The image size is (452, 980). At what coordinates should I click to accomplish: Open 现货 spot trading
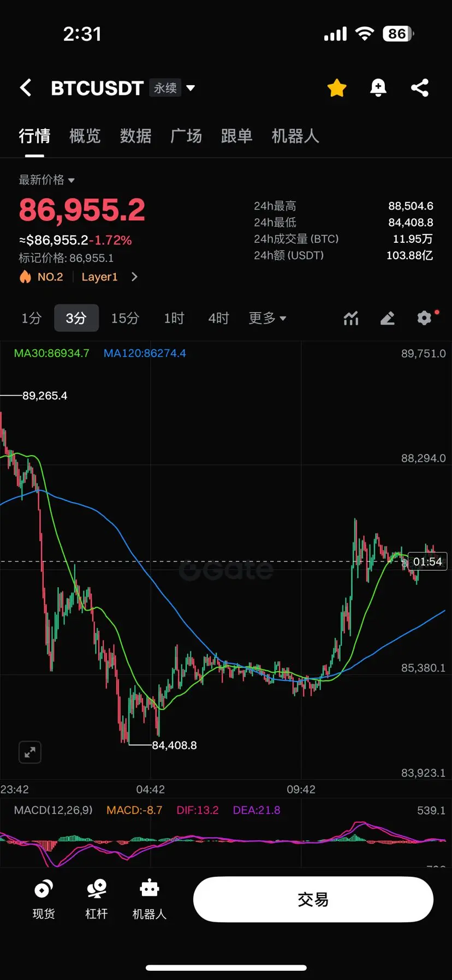click(44, 899)
